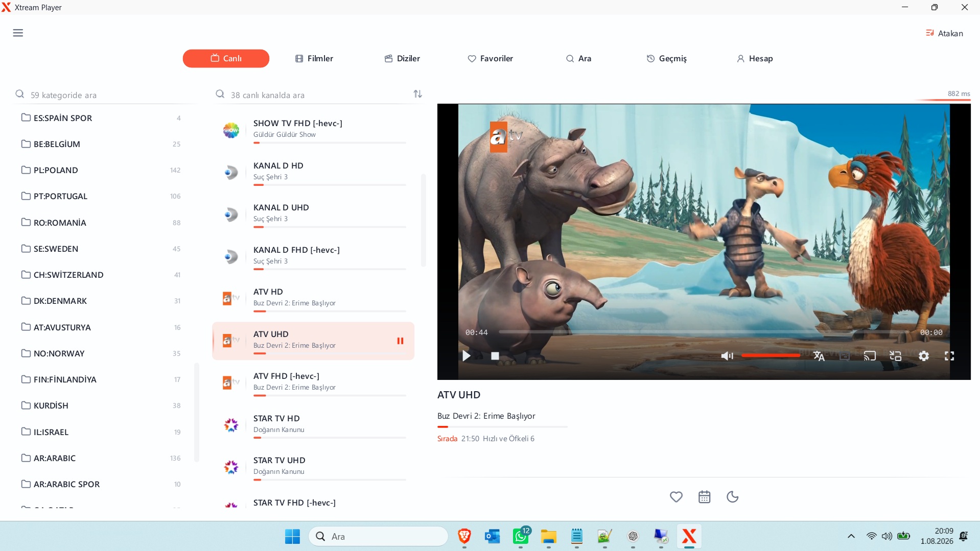
Task: Click the play button in video player
Action: pos(466,356)
